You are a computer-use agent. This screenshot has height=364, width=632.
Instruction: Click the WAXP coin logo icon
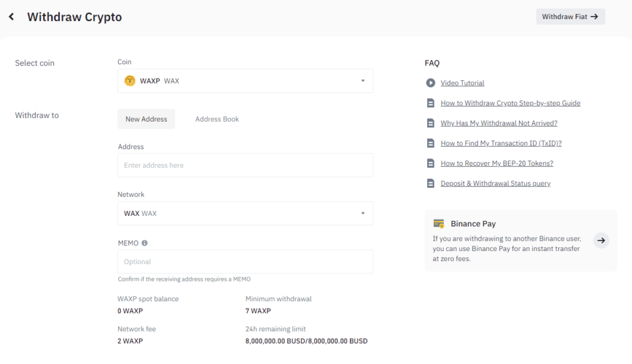130,81
